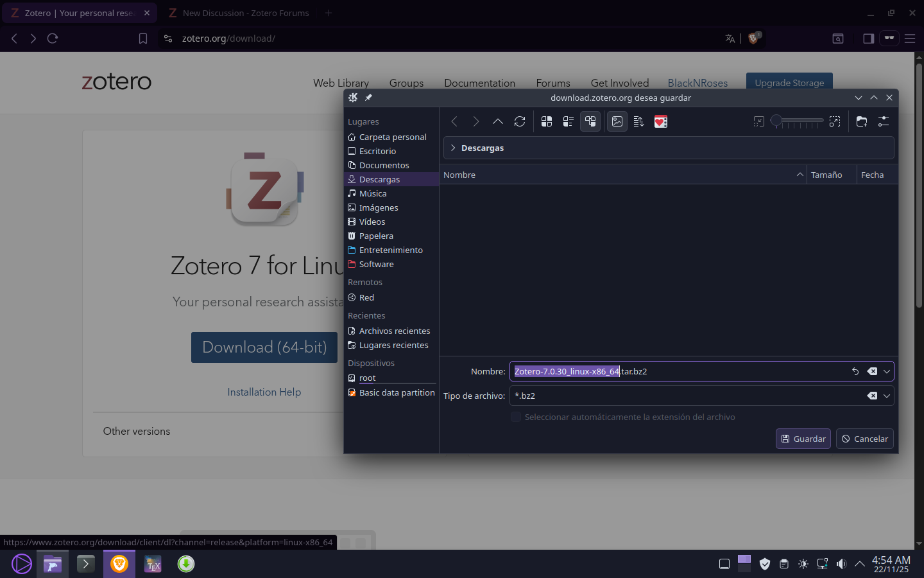924x578 pixels.
Task: Open Installation Help link on Zotero page
Action: tap(264, 392)
